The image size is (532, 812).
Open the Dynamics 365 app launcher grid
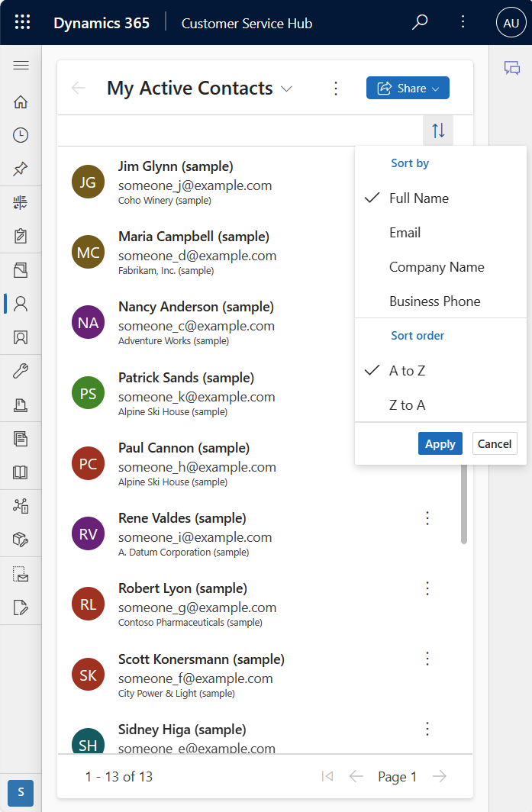(22, 22)
